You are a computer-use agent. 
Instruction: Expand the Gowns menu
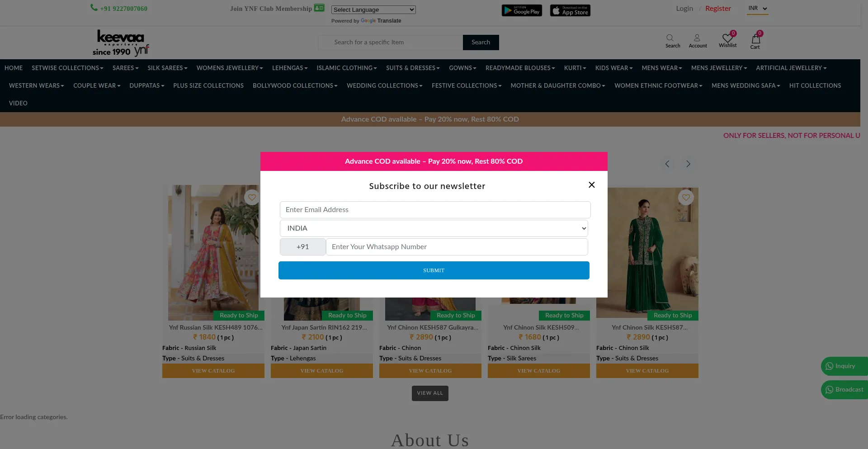pyautogui.click(x=462, y=68)
